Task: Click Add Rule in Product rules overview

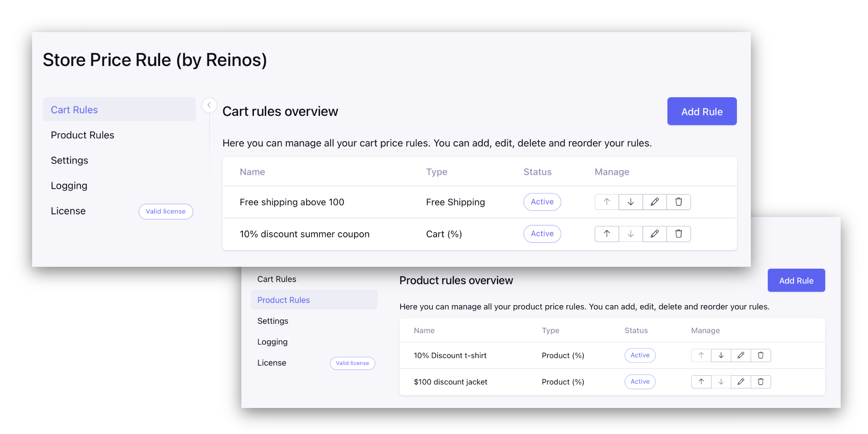Action: coord(796,281)
